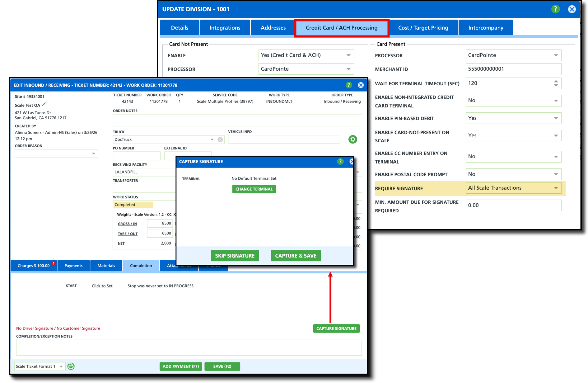Image resolution: width=588 pixels, height=383 pixels.
Task: Open Enable Non-Integrated Credit Card Terminal dropdown
Action: tap(556, 101)
